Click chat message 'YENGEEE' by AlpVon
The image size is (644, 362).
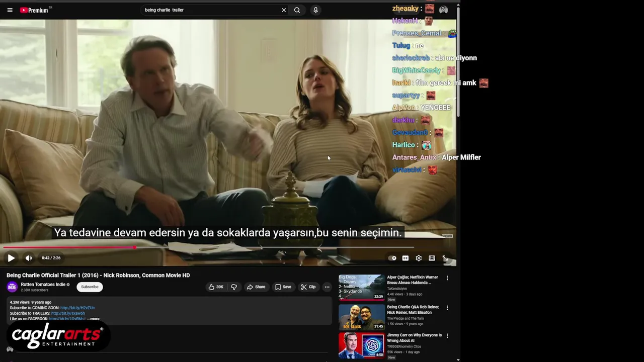[x=435, y=108]
